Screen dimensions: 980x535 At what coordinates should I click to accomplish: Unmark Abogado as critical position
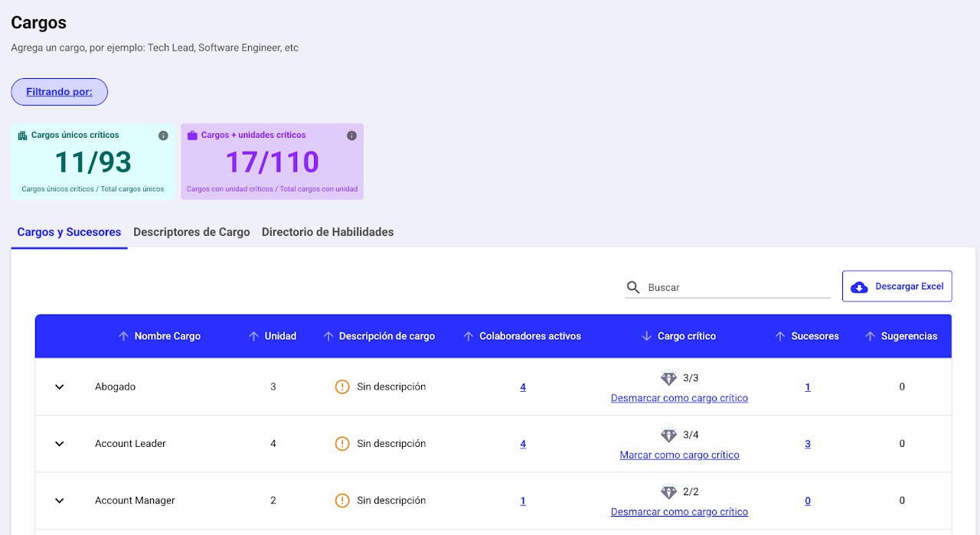click(679, 398)
